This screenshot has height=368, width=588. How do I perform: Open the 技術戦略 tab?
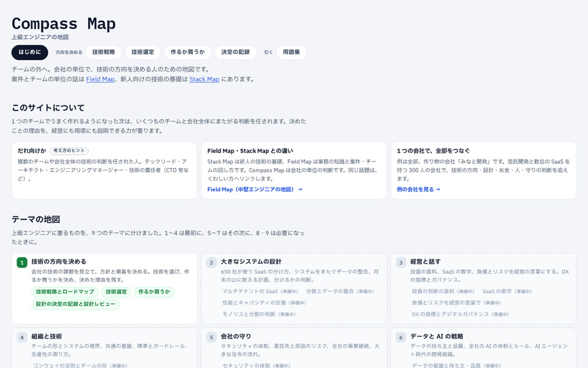pyautogui.click(x=104, y=52)
